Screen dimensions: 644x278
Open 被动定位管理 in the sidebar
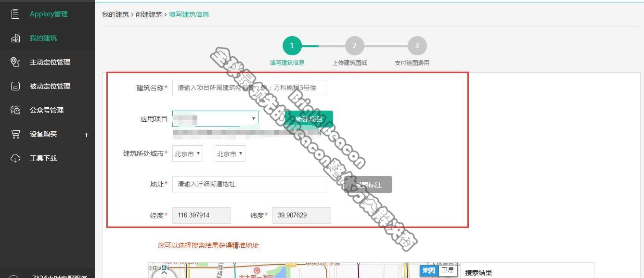50,86
